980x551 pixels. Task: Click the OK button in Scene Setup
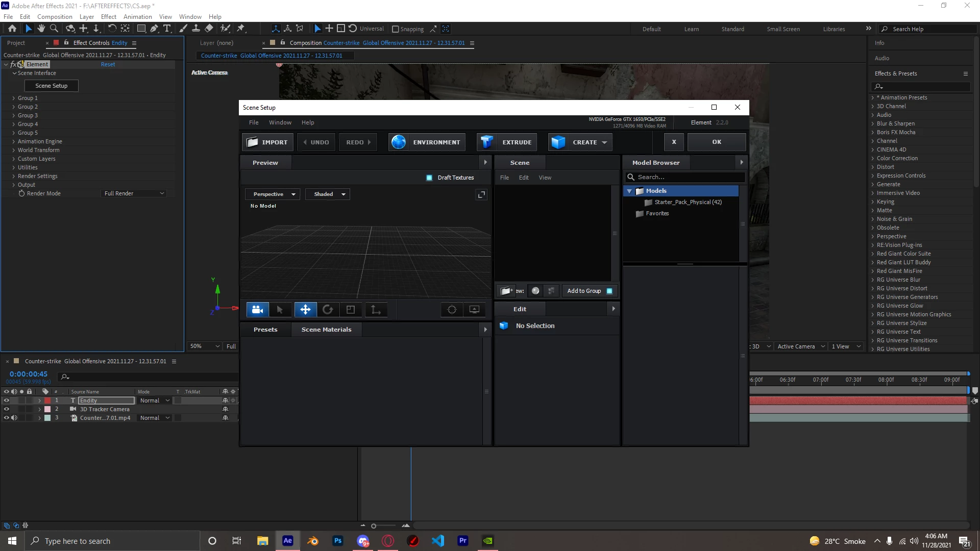pos(717,142)
